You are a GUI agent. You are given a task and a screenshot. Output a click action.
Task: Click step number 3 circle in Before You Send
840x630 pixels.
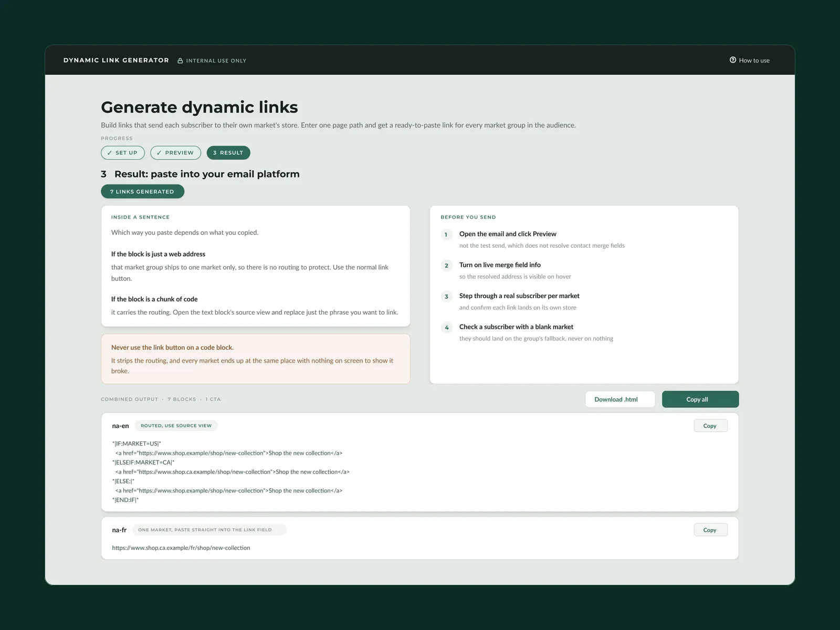[x=446, y=297]
